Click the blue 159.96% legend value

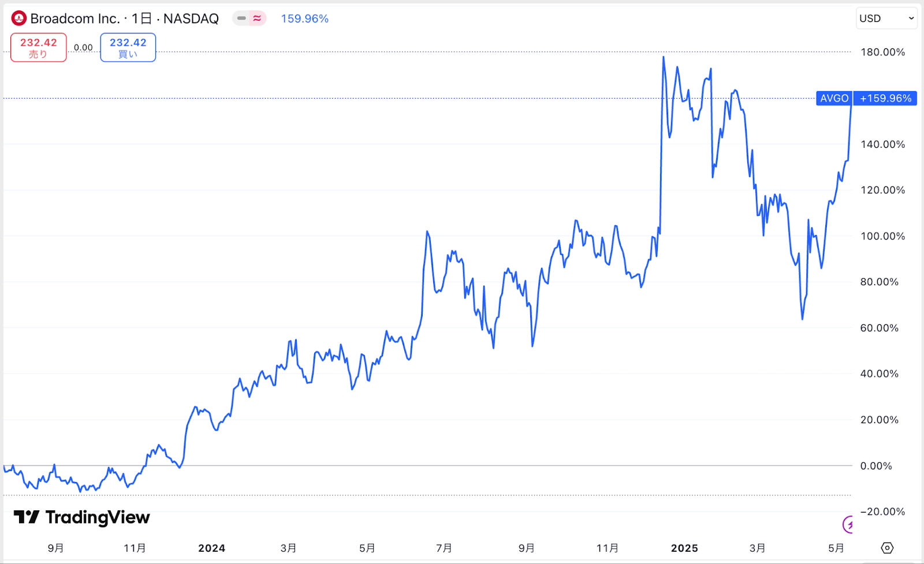(x=304, y=18)
